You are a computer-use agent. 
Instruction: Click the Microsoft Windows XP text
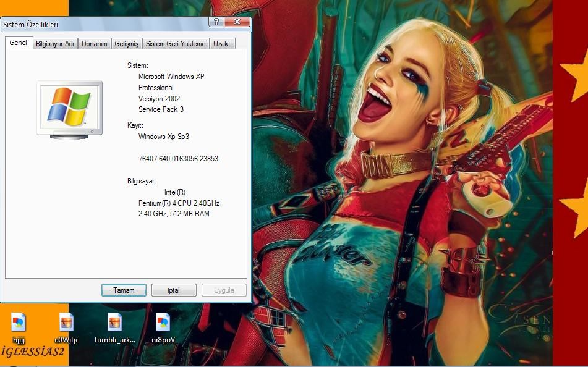click(171, 77)
